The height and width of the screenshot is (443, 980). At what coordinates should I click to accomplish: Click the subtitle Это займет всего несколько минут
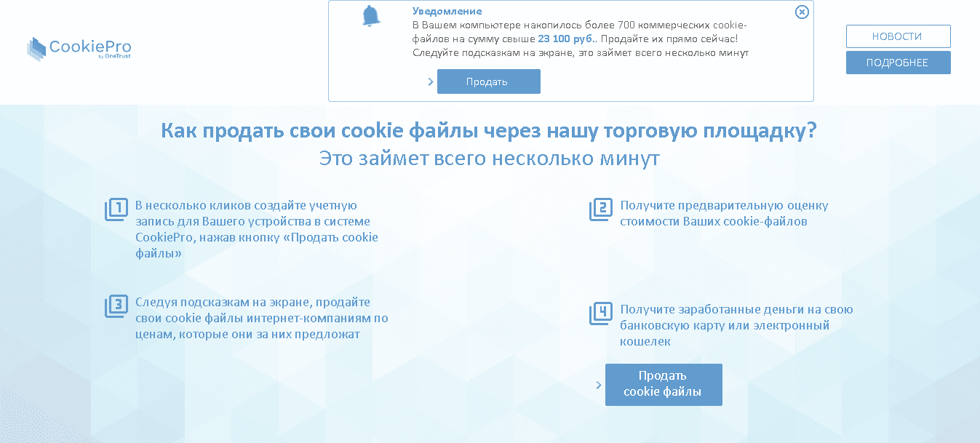pyautogui.click(x=489, y=158)
